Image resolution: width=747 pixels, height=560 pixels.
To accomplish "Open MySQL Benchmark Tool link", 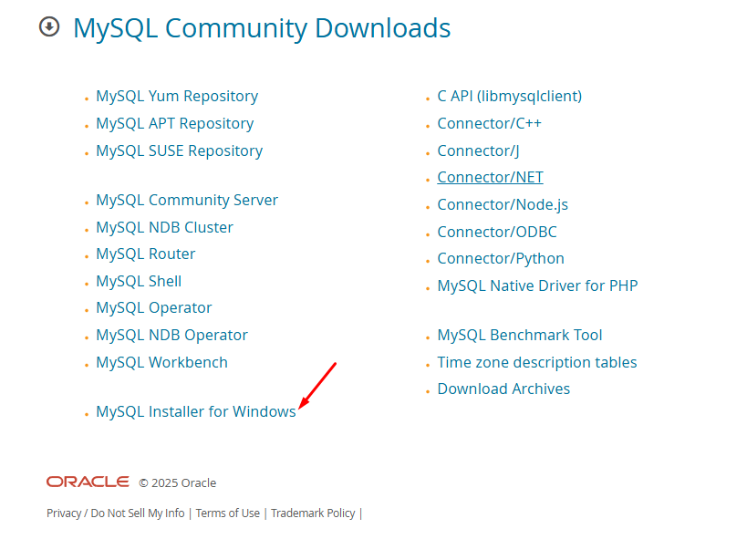I will point(520,336).
